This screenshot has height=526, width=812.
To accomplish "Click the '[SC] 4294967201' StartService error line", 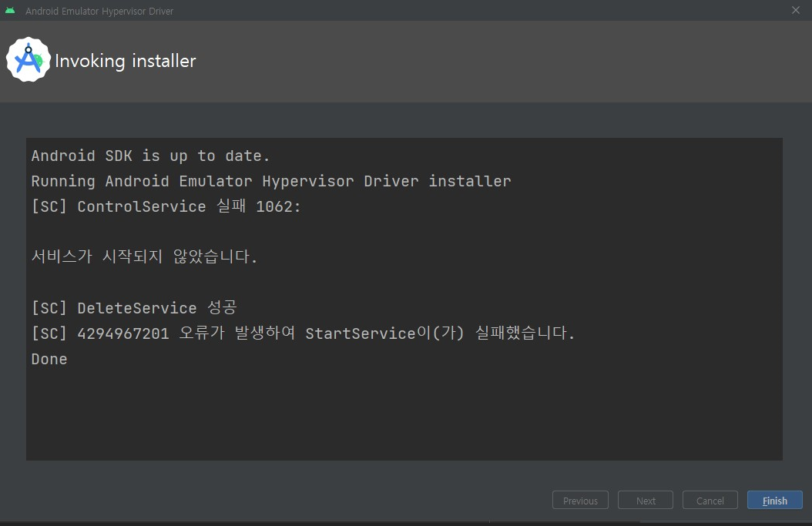I will pos(303,333).
